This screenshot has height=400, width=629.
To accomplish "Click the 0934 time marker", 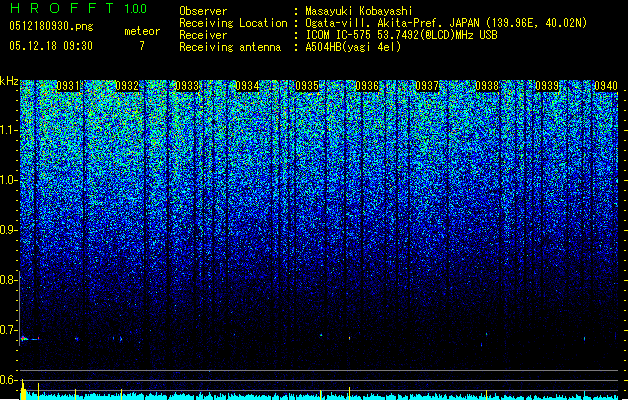I will click(x=248, y=86).
